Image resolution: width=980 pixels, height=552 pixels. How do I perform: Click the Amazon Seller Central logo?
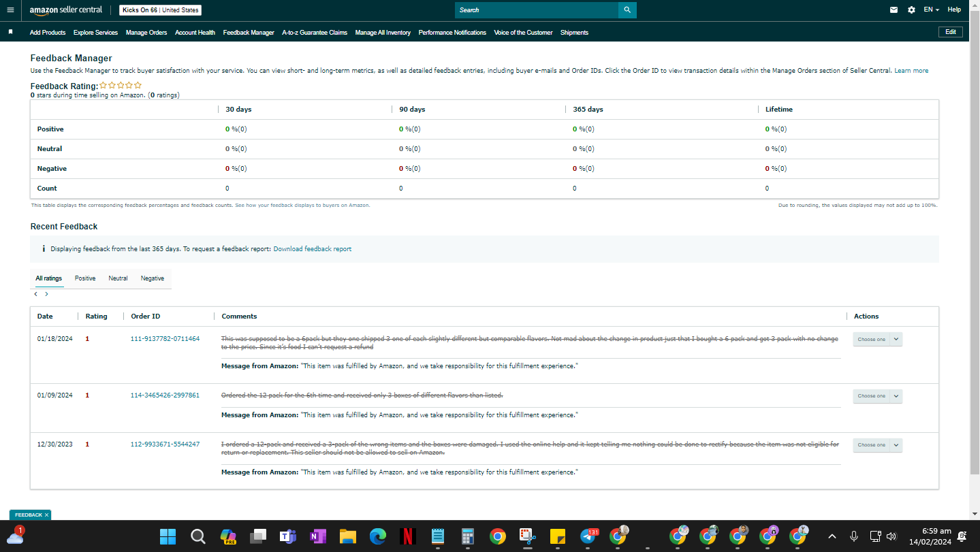point(65,10)
